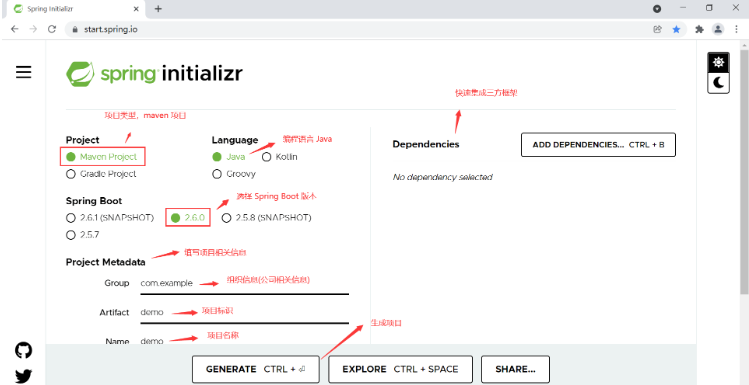749x385 pixels.
Task: Go forward in browser history
Action: 33,29
